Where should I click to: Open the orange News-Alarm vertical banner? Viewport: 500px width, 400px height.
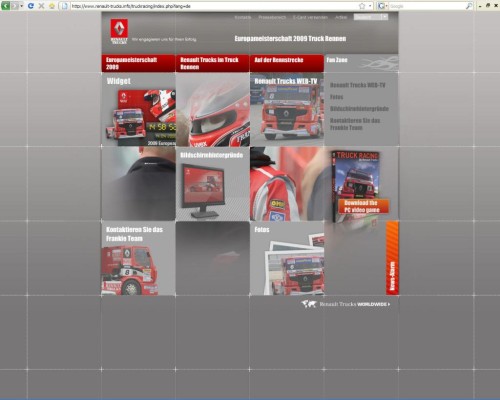click(392, 258)
